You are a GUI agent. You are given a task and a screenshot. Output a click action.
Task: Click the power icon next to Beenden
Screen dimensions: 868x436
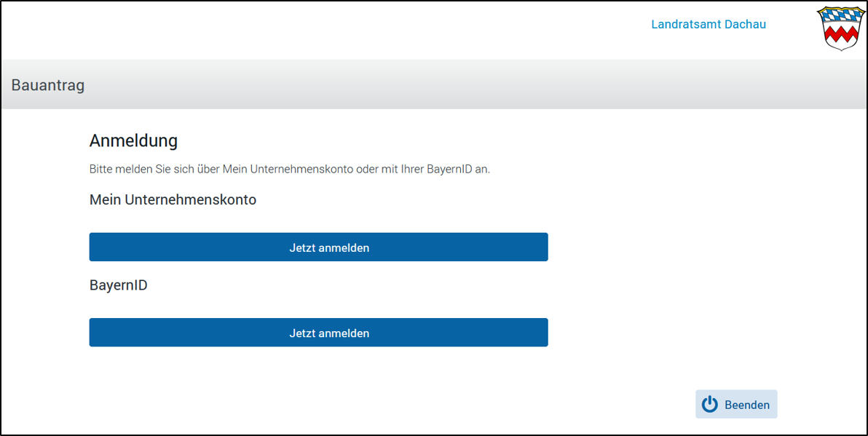[710, 405]
